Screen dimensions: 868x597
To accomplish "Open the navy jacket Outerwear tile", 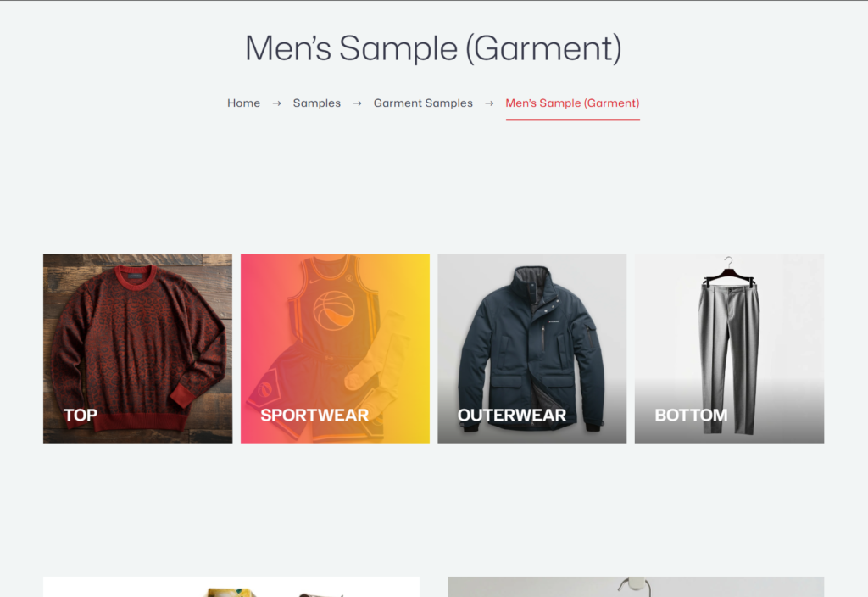I will pos(532,349).
